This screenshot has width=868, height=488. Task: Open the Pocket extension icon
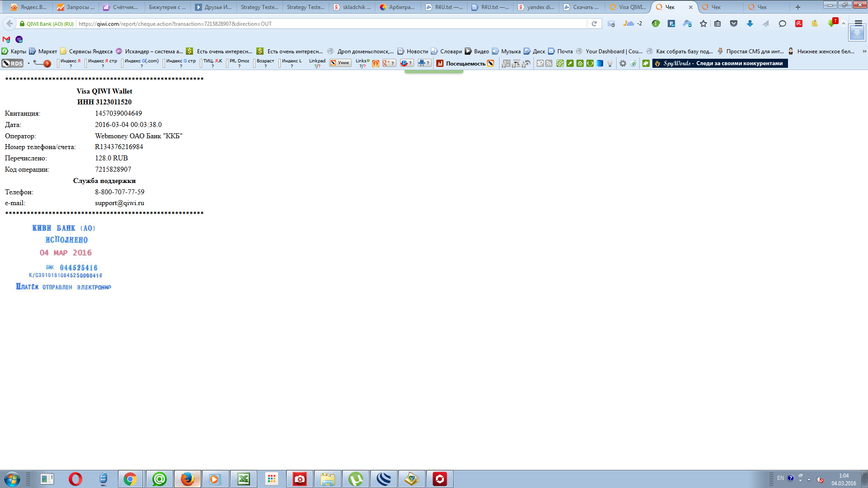tap(734, 24)
